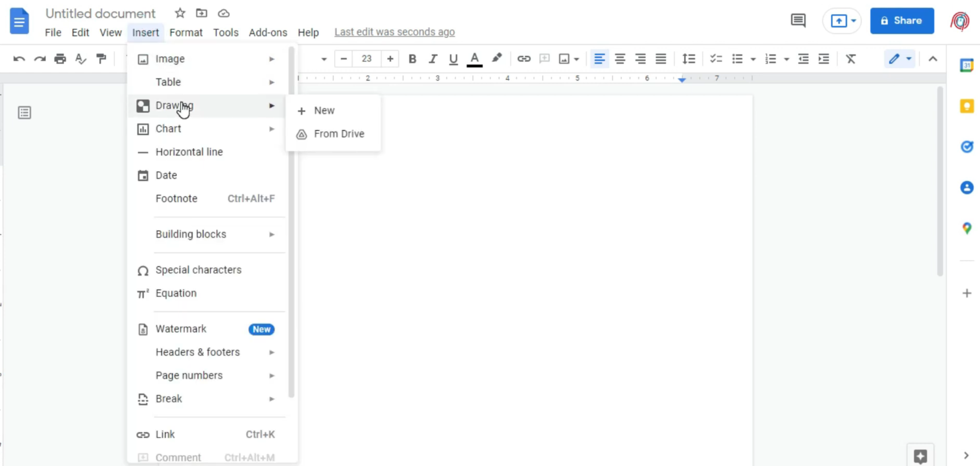Click the blue Share button

(x=902, y=21)
